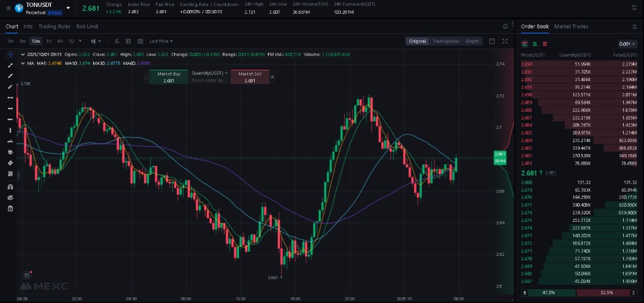Viewport: 644px width, 303px height.
Task: Open the Fibonacci lines tool
Action: [10, 174]
